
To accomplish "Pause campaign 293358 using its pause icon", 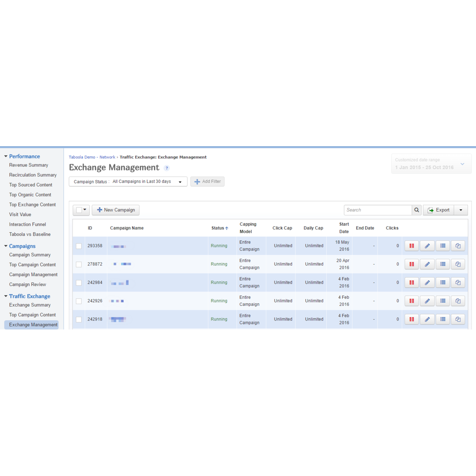I will tap(411, 245).
